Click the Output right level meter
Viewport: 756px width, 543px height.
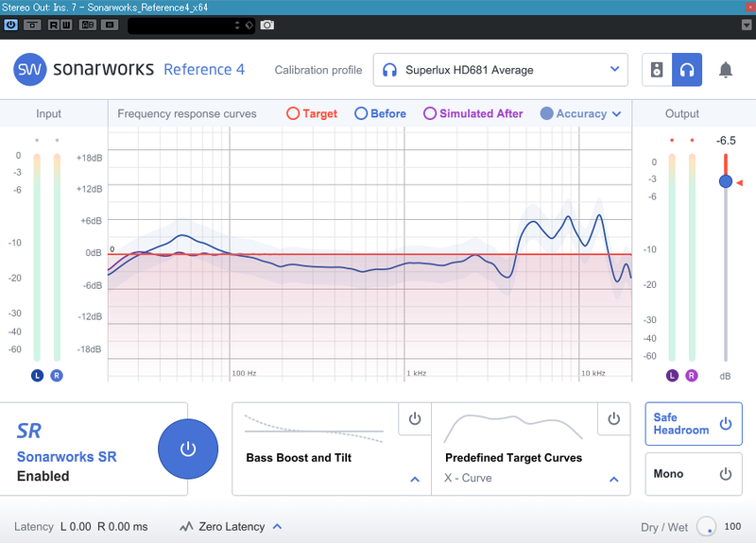coord(692,257)
